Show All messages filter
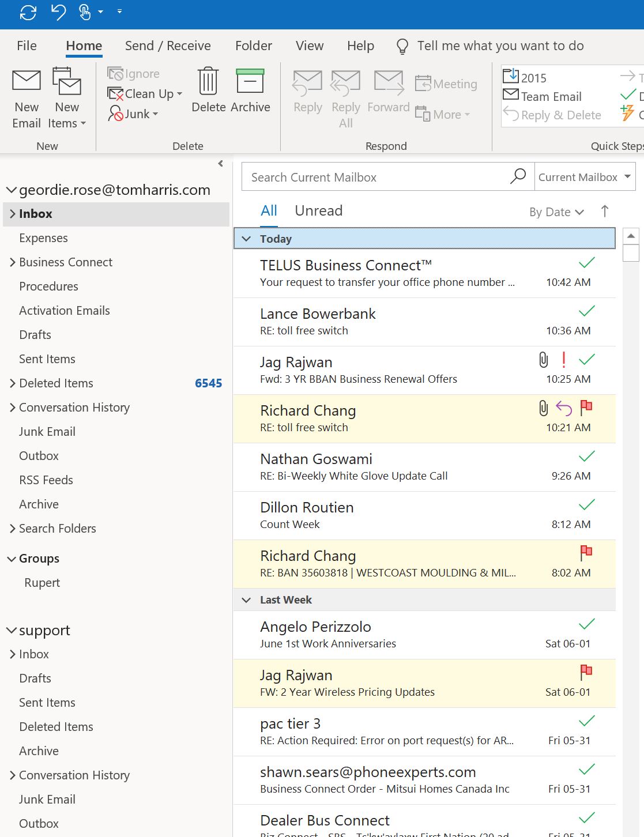 [x=269, y=210]
